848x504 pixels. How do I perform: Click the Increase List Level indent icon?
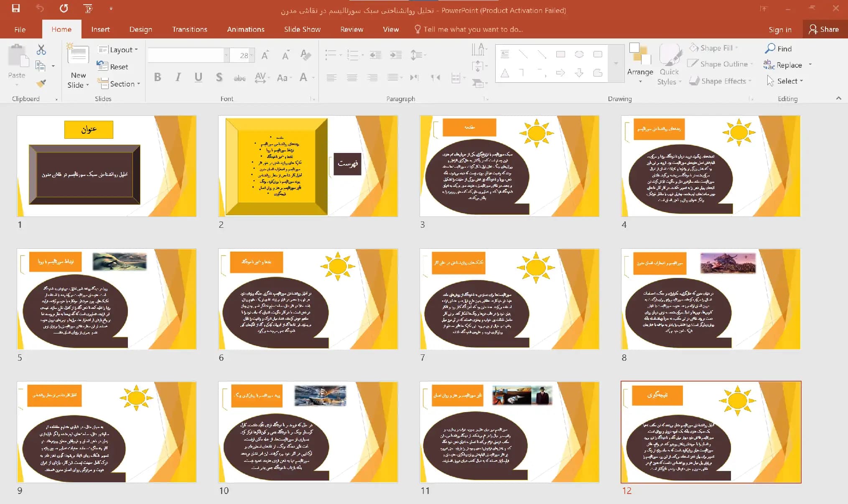coord(395,55)
